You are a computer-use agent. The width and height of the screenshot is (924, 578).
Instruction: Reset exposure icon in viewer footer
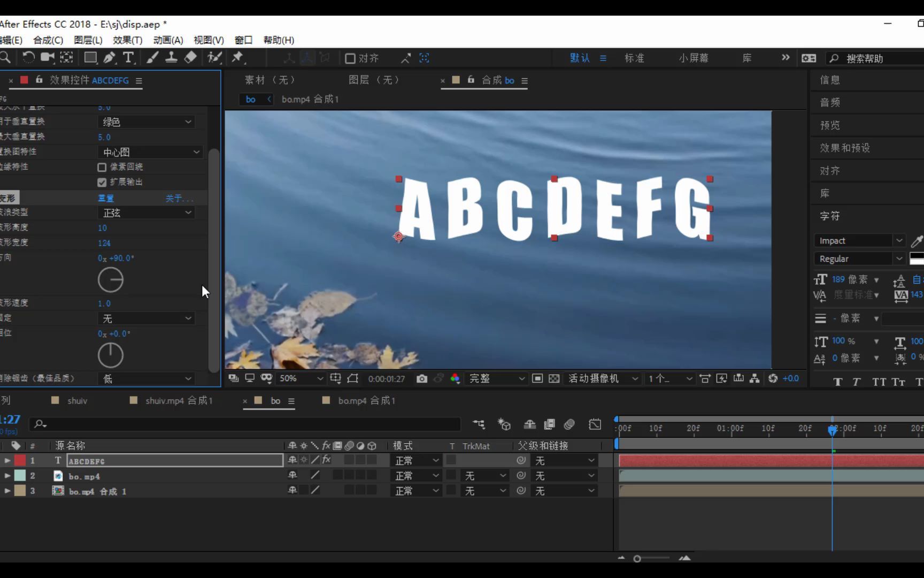773,378
